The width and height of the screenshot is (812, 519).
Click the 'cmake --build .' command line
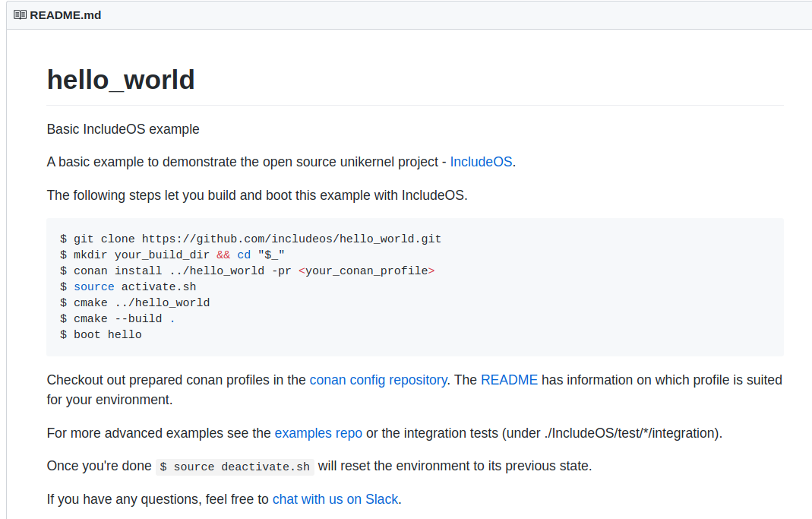coord(118,319)
